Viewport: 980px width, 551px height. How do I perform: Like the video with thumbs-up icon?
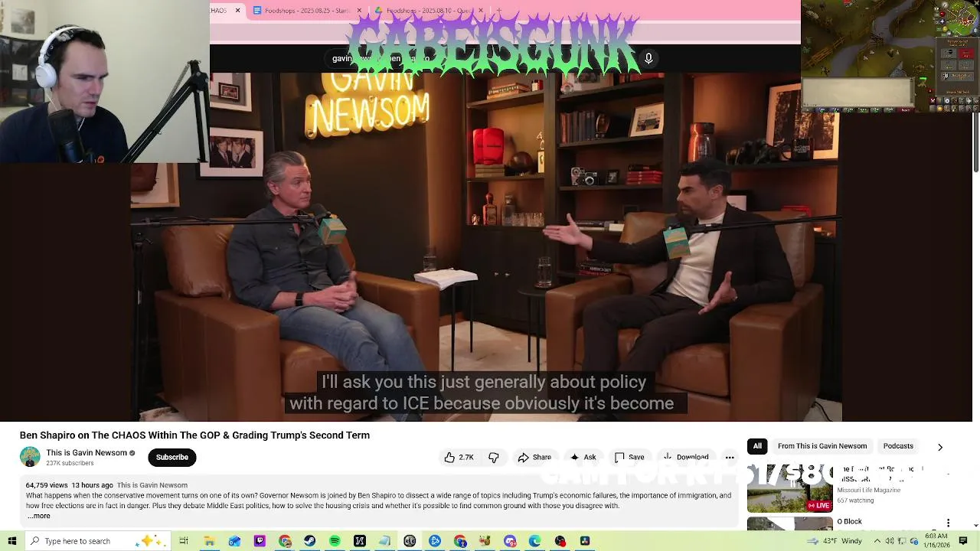point(459,457)
